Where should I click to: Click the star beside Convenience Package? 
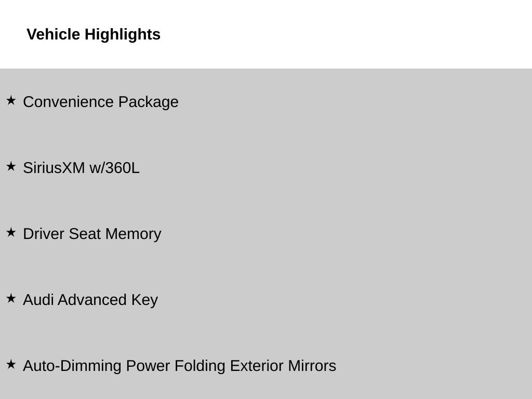click(x=11, y=100)
